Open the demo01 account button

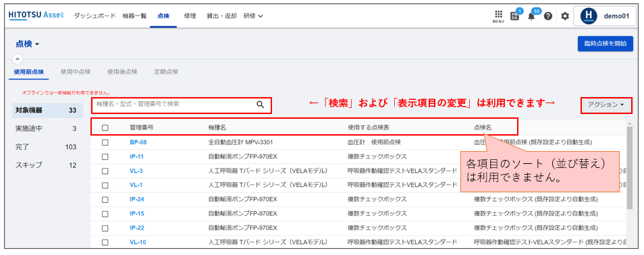[x=606, y=16]
